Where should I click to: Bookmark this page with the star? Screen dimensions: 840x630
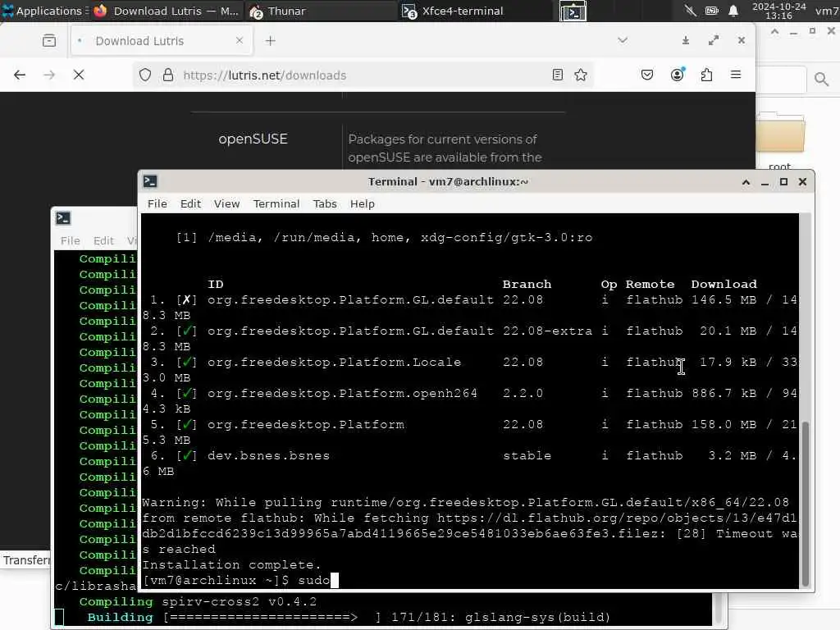pos(581,75)
